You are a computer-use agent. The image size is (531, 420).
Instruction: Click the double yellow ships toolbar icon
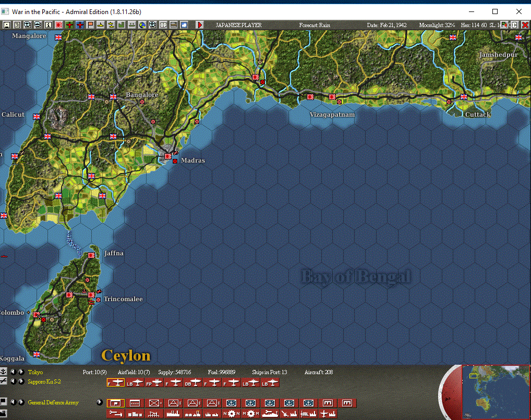(111, 24)
